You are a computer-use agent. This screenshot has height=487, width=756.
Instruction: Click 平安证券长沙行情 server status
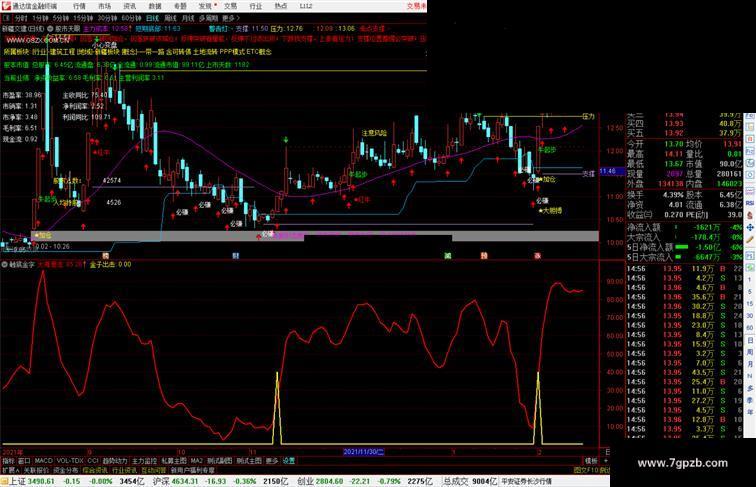coord(526,481)
